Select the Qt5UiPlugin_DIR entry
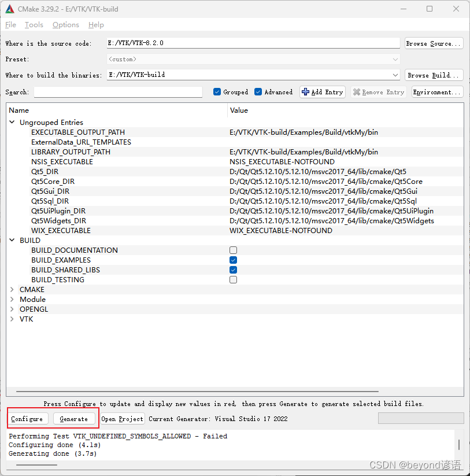The image size is (470, 476). point(58,211)
